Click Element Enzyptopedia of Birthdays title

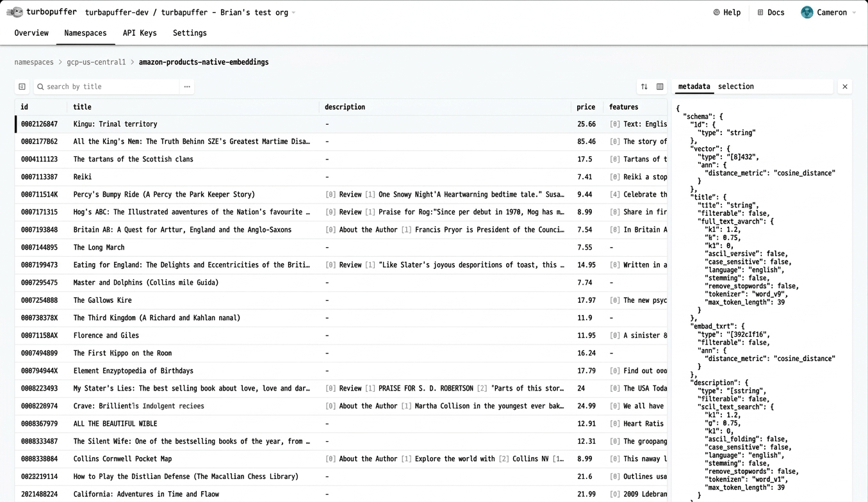(x=133, y=371)
